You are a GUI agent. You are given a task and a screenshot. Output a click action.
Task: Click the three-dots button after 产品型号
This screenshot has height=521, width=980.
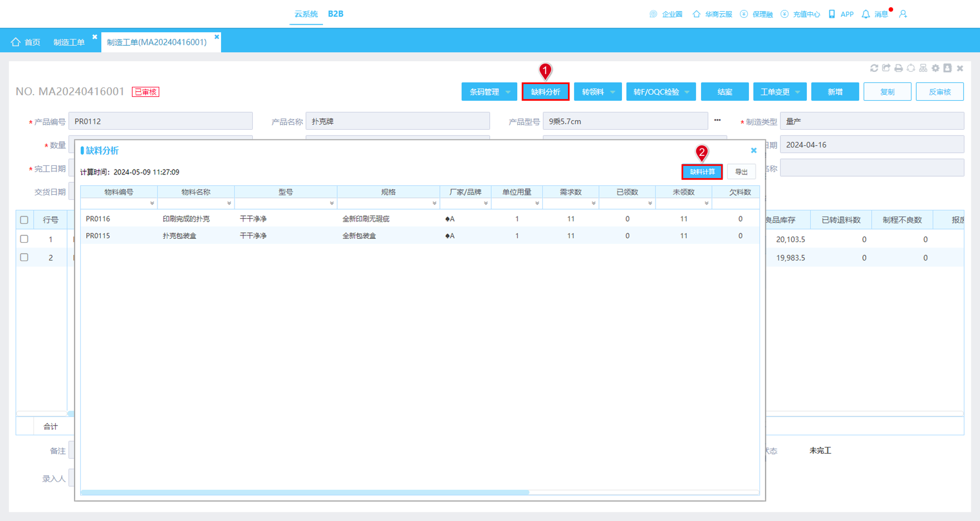718,121
